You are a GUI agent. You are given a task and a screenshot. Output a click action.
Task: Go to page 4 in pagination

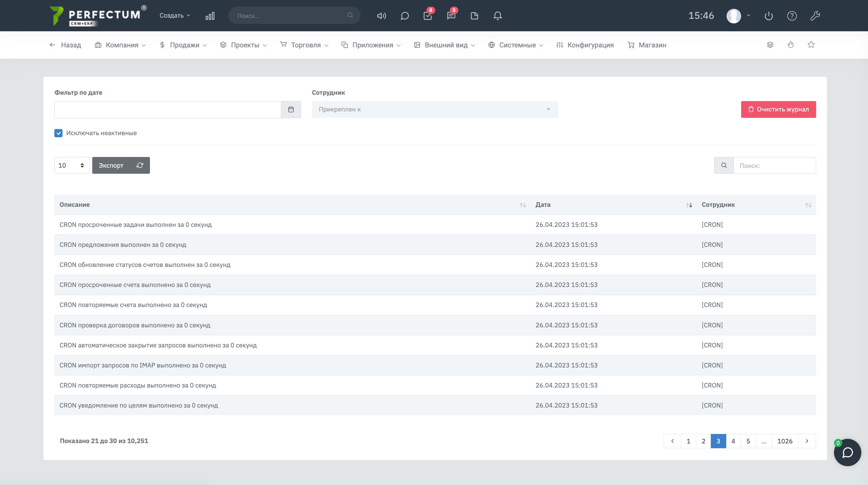(733, 441)
